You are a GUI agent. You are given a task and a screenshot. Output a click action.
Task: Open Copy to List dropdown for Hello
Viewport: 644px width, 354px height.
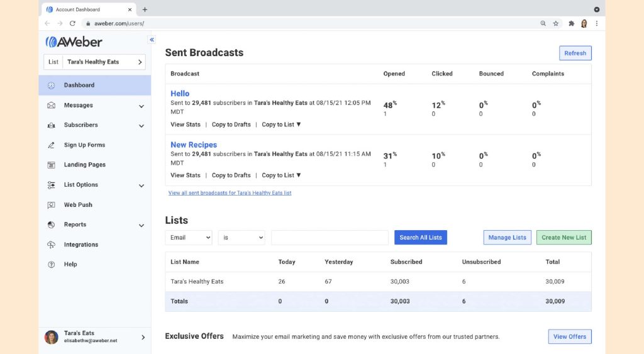[281, 124]
